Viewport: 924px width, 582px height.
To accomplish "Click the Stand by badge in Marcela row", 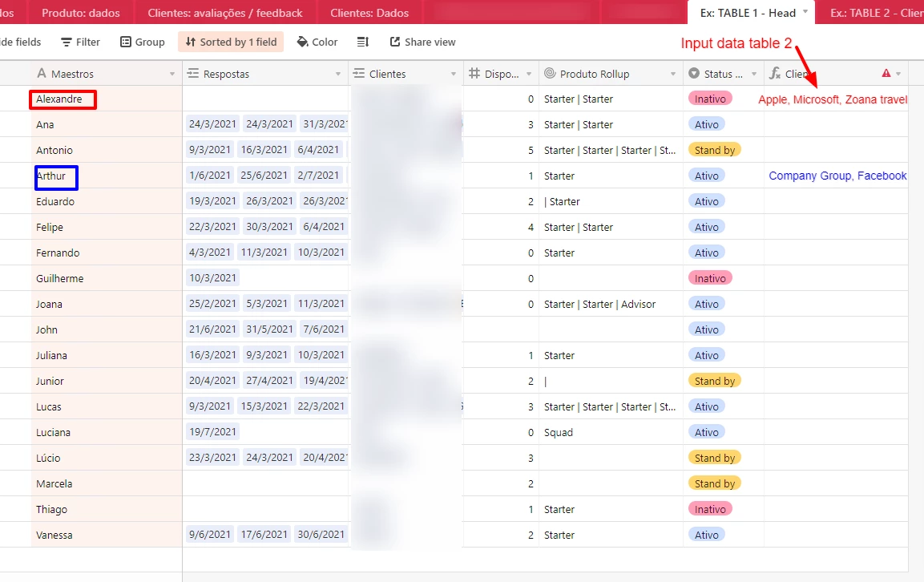I will (714, 483).
